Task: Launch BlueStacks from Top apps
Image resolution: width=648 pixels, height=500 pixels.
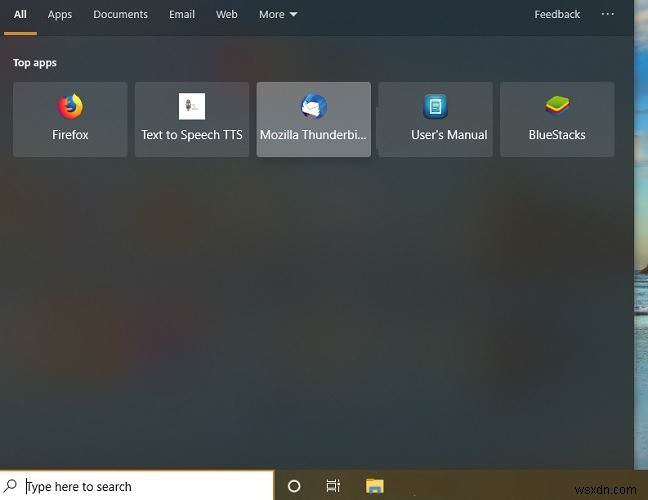Action: tap(557, 119)
